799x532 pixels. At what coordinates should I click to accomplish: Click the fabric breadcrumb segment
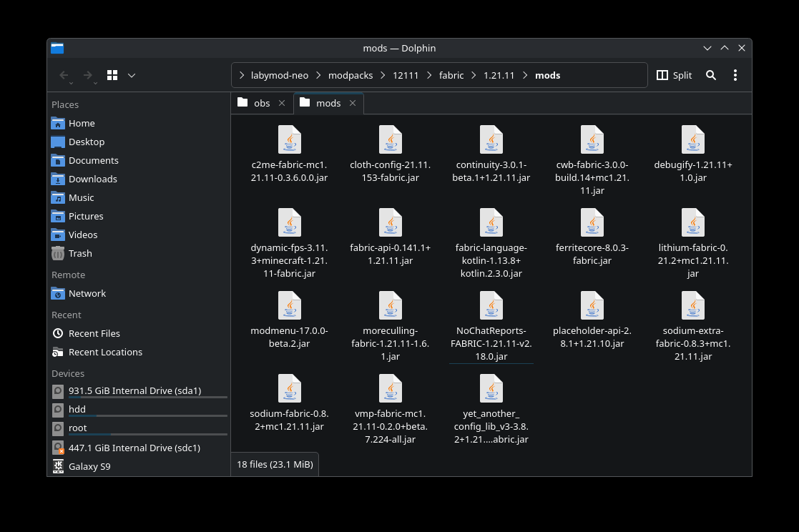coord(451,75)
